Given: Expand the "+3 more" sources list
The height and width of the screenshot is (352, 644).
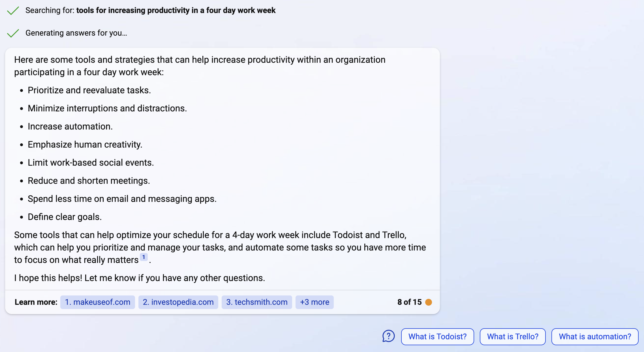Looking at the screenshot, I should tap(314, 302).
